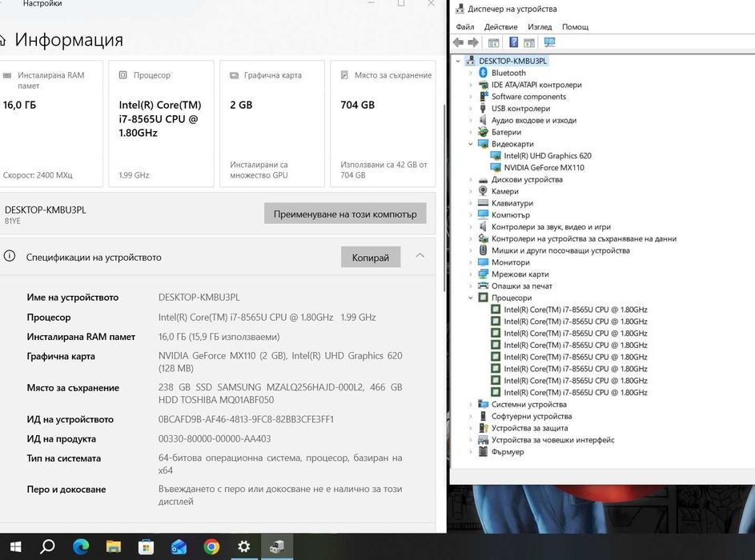The height and width of the screenshot is (560, 755).
Task: Collapse the Видеокарти category
Action: [x=471, y=144]
